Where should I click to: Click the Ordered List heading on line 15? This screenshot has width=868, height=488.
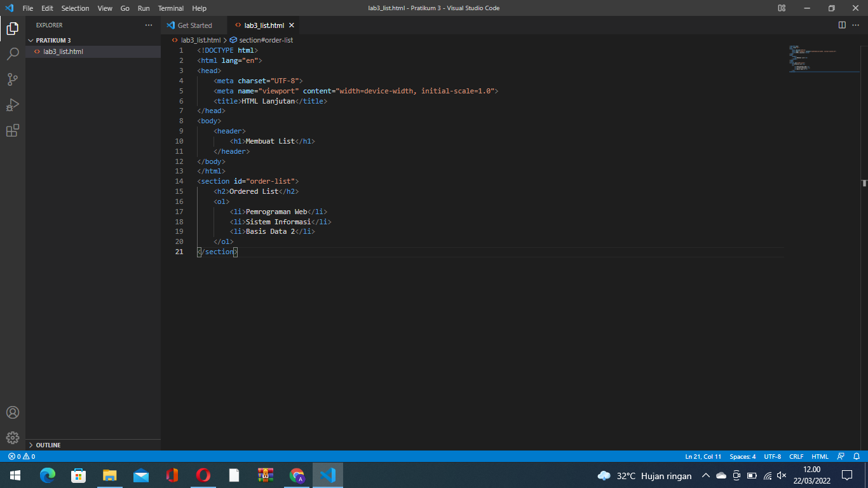pos(254,191)
